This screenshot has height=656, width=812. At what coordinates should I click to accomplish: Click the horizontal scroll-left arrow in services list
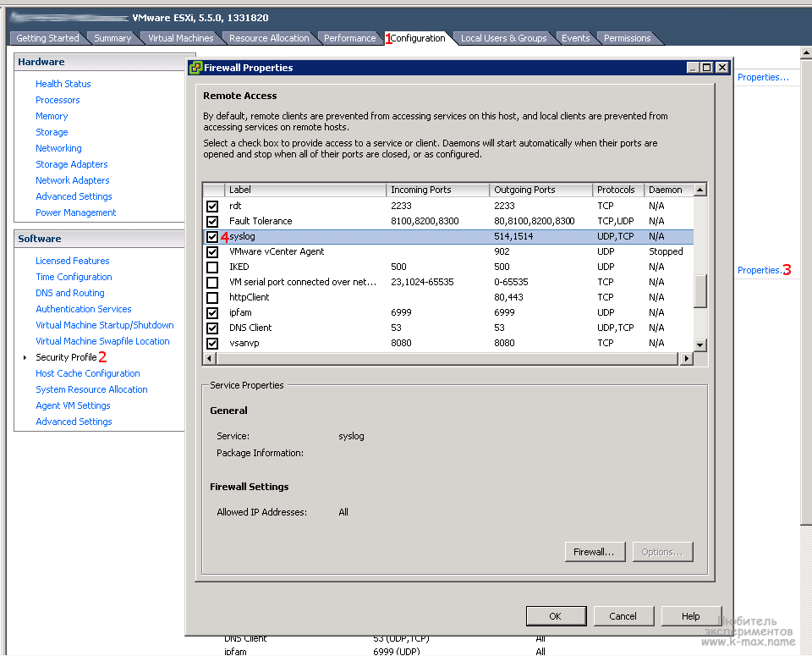tap(210, 358)
